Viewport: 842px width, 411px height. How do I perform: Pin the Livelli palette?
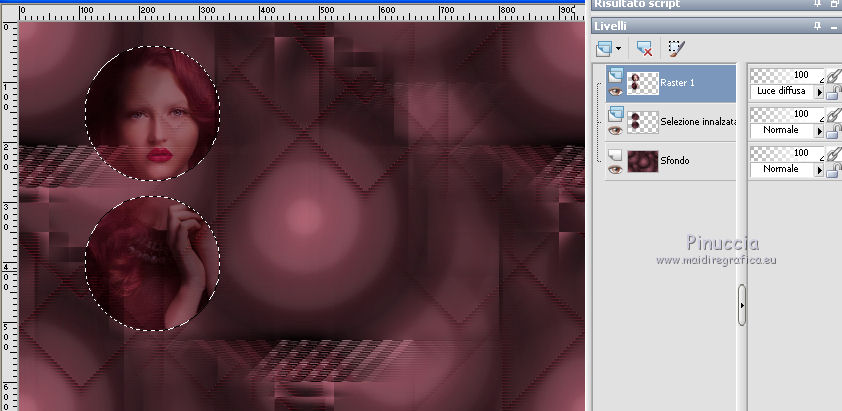point(817,26)
